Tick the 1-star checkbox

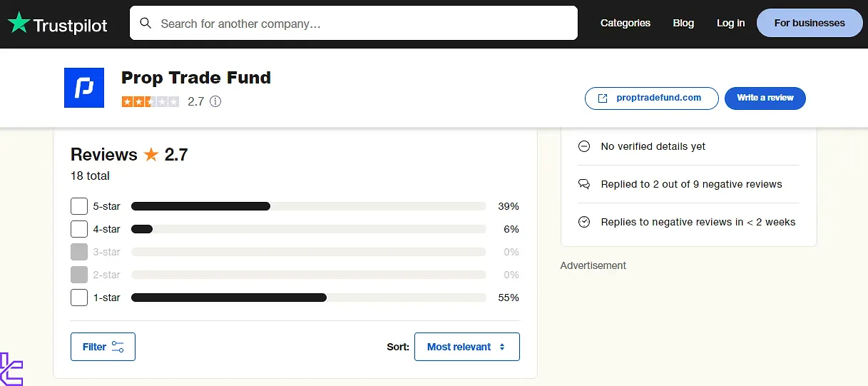79,298
